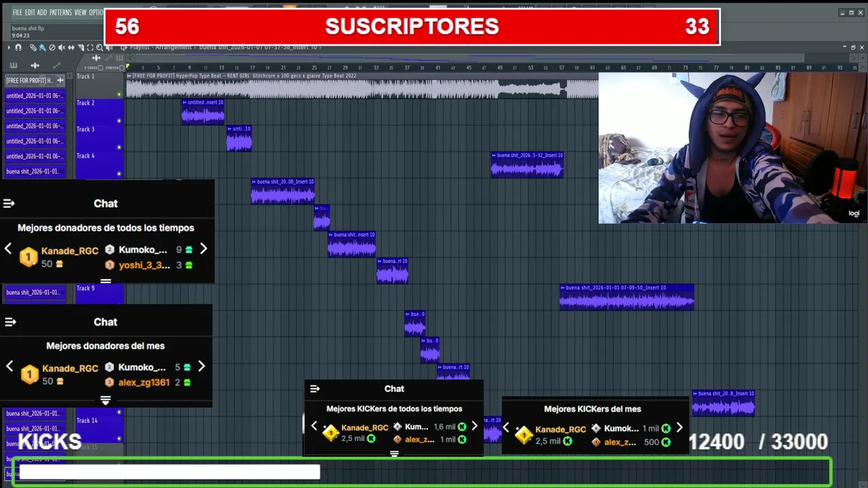Select the Draw pencil tool

pyautogui.click(x=33, y=47)
